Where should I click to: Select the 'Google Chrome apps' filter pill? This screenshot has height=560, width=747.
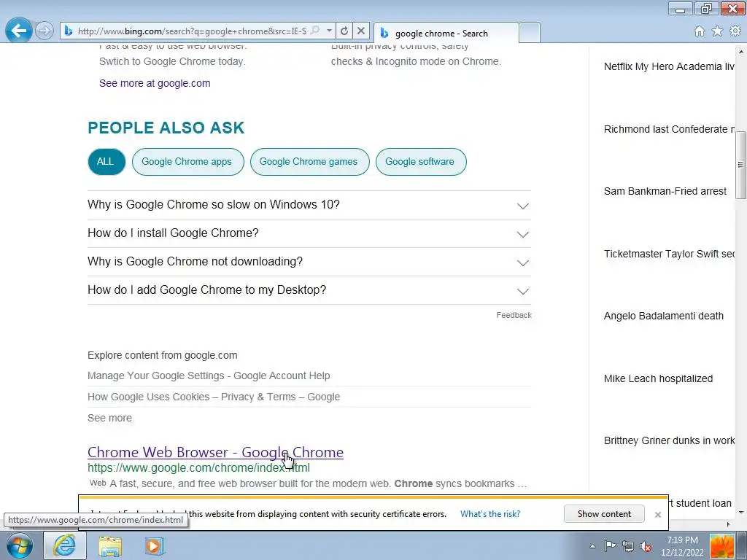click(187, 161)
